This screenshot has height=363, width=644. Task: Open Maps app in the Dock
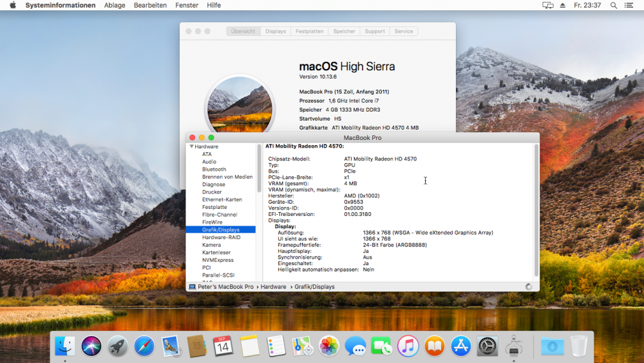(303, 346)
